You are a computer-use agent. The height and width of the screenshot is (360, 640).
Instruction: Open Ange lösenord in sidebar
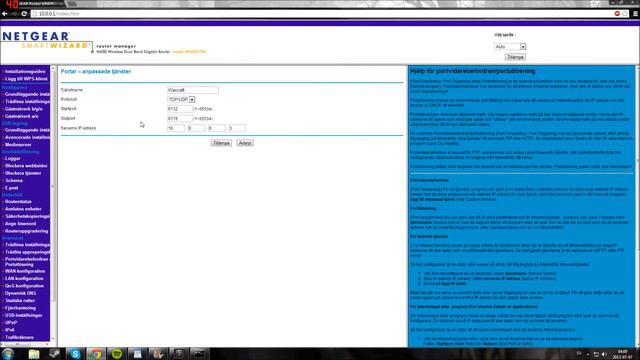(x=20, y=224)
